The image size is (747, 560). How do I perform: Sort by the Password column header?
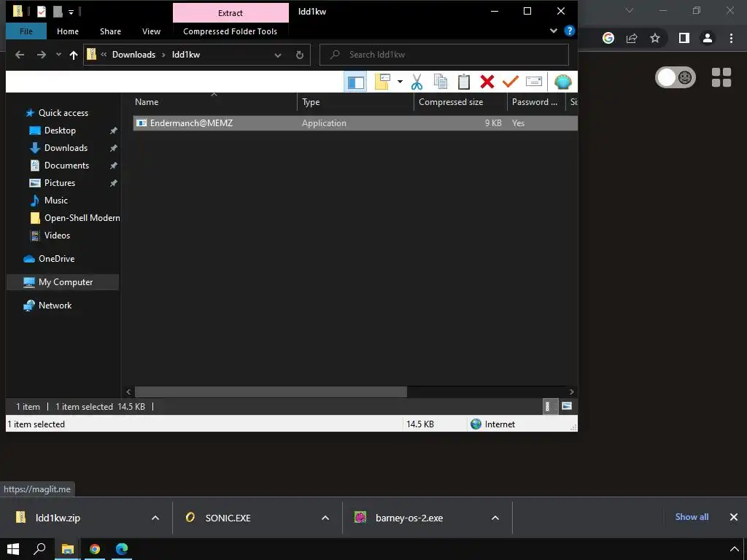pyautogui.click(x=536, y=102)
